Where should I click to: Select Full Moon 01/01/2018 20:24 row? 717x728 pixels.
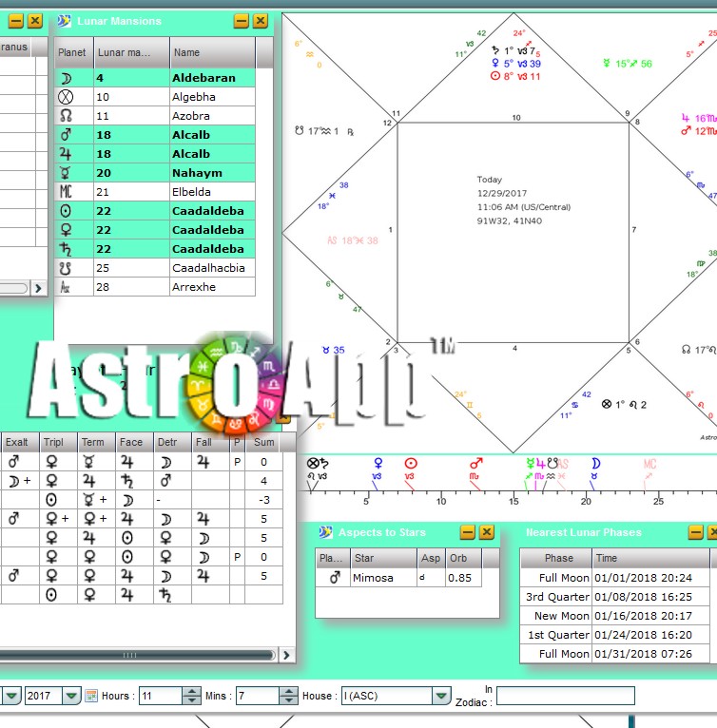pyautogui.click(x=614, y=578)
